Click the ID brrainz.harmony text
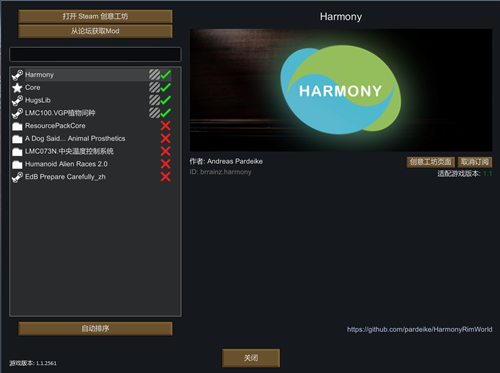This screenshot has width=500, height=373. 220,172
